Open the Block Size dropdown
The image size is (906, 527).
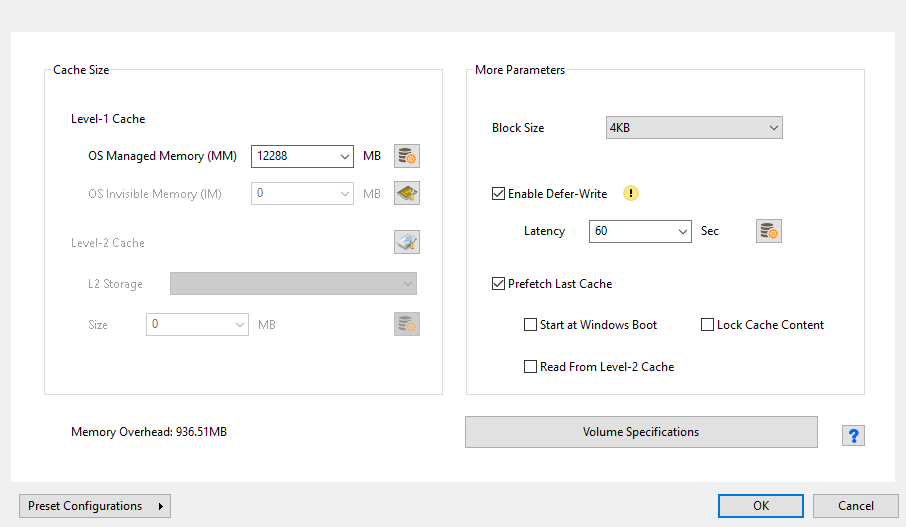pyautogui.click(x=773, y=128)
